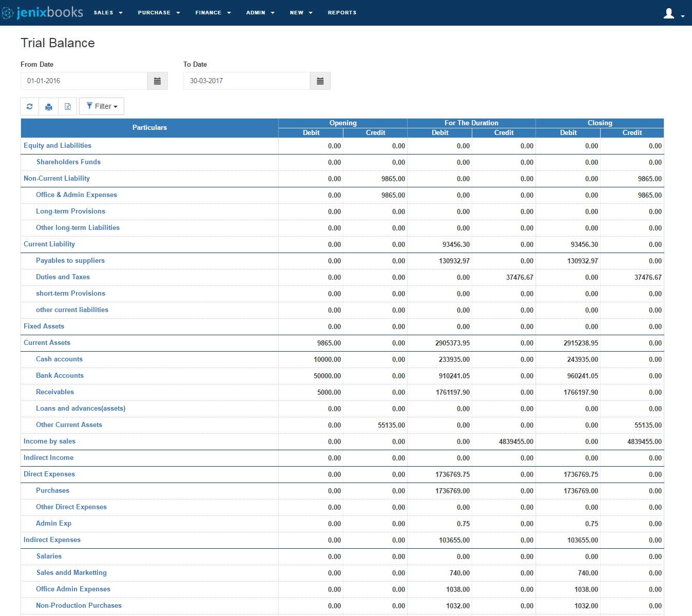Viewport: 692px width, 616px height.
Task: Open Non-Production Purchases link
Action: point(79,606)
